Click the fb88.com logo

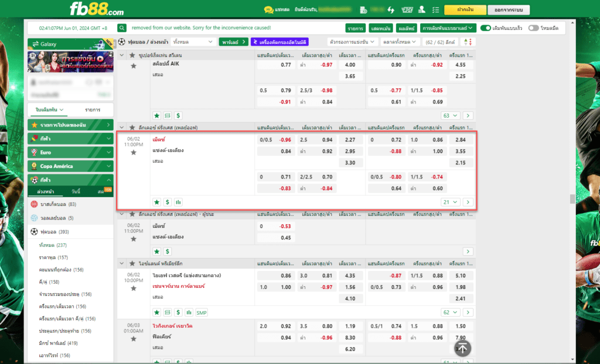[97, 9]
